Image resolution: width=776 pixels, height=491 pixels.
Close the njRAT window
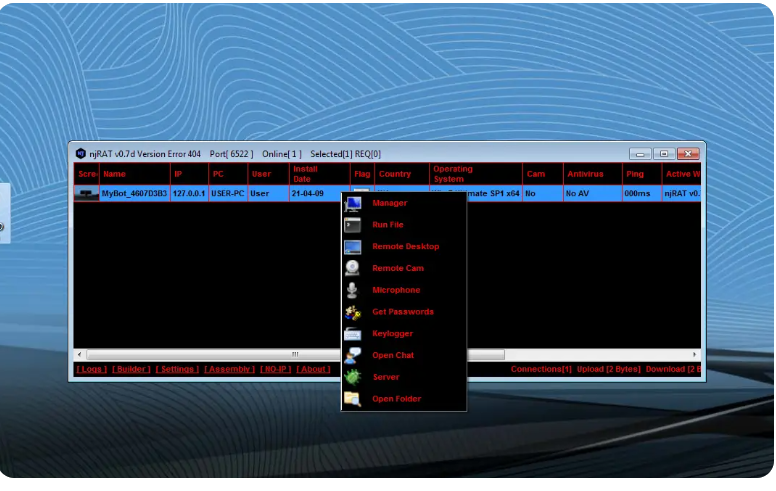688,154
